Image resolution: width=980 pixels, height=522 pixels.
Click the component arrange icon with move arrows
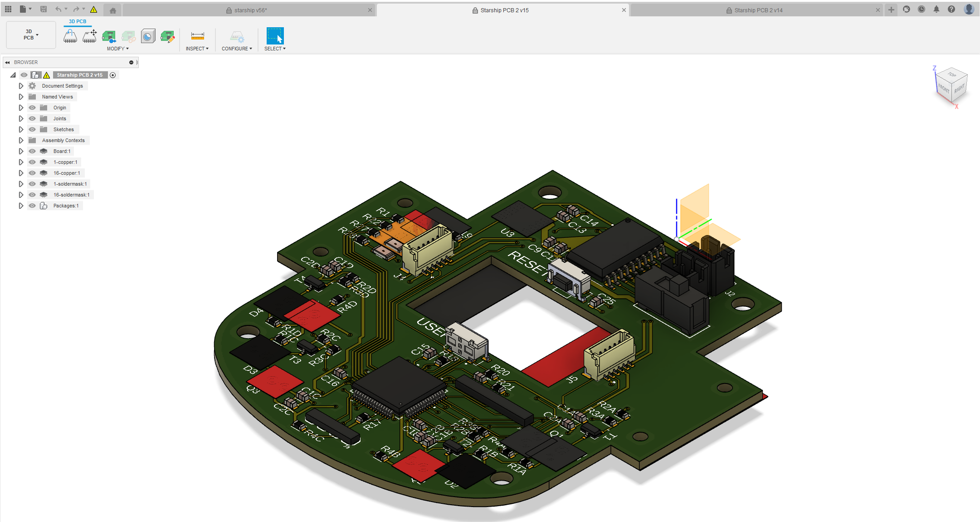click(x=90, y=36)
